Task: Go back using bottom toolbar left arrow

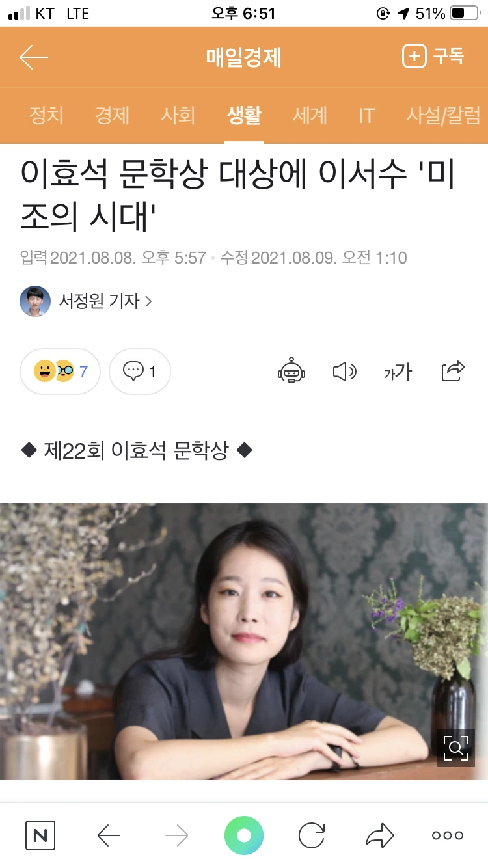Action: [x=108, y=835]
